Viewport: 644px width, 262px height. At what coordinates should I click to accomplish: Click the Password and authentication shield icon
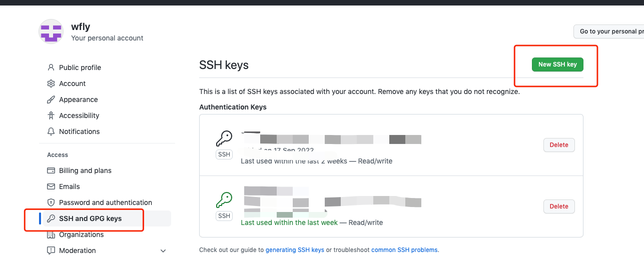[x=51, y=202]
